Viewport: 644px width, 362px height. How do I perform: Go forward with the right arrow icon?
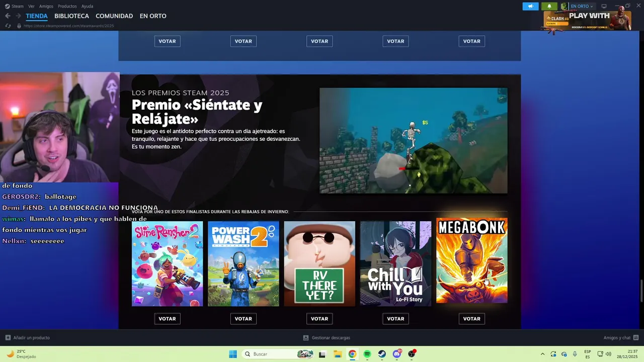pyautogui.click(x=18, y=16)
